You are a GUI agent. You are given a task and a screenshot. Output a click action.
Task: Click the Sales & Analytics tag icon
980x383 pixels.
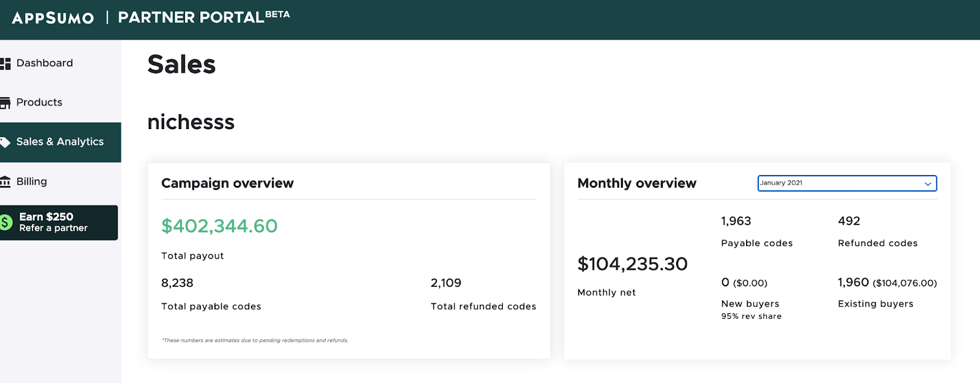tap(6, 142)
